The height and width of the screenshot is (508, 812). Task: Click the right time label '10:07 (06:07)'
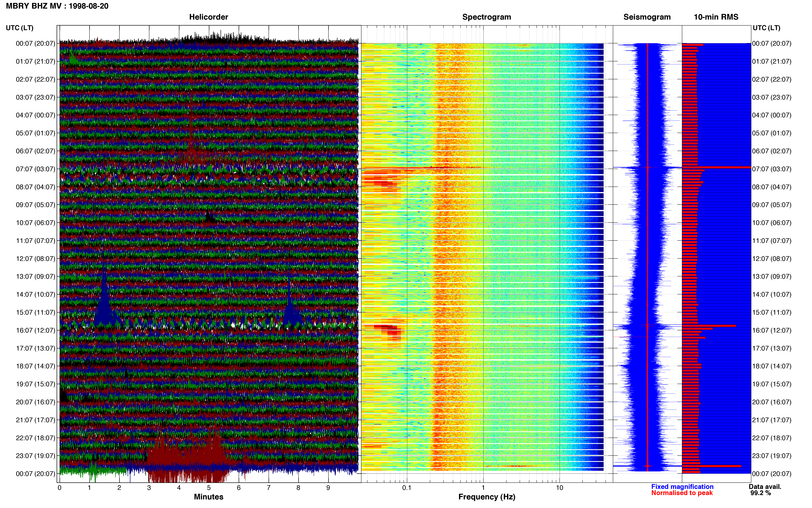pos(772,223)
